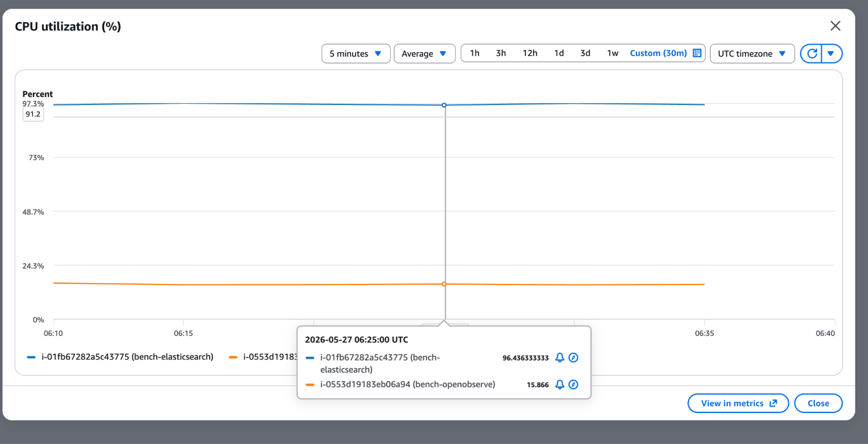The height and width of the screenshot is (444, 868).
Task: Open the 5 minutes period dropdown
Action: (x=356, y=53)
